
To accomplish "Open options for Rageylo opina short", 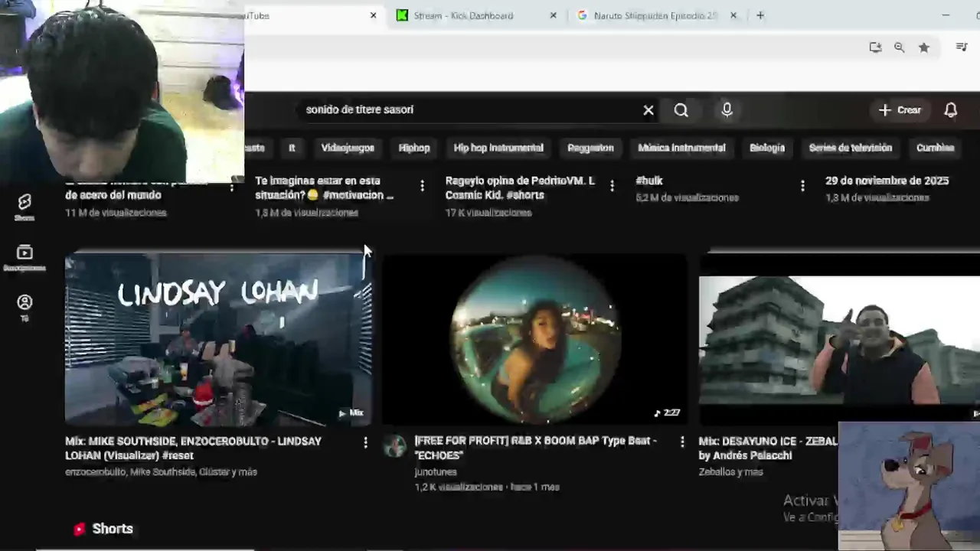I will (612, 186).
